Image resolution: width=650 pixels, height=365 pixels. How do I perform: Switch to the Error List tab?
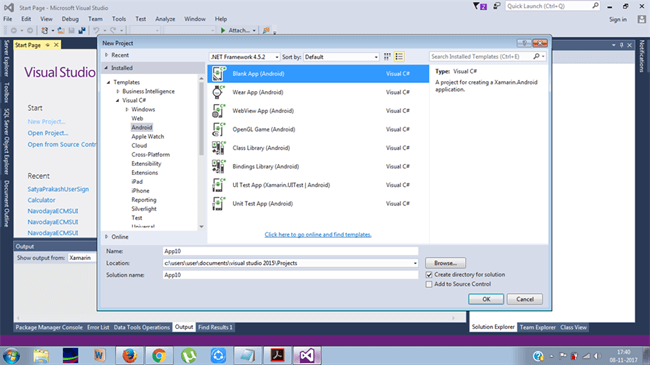click(98, 327)
